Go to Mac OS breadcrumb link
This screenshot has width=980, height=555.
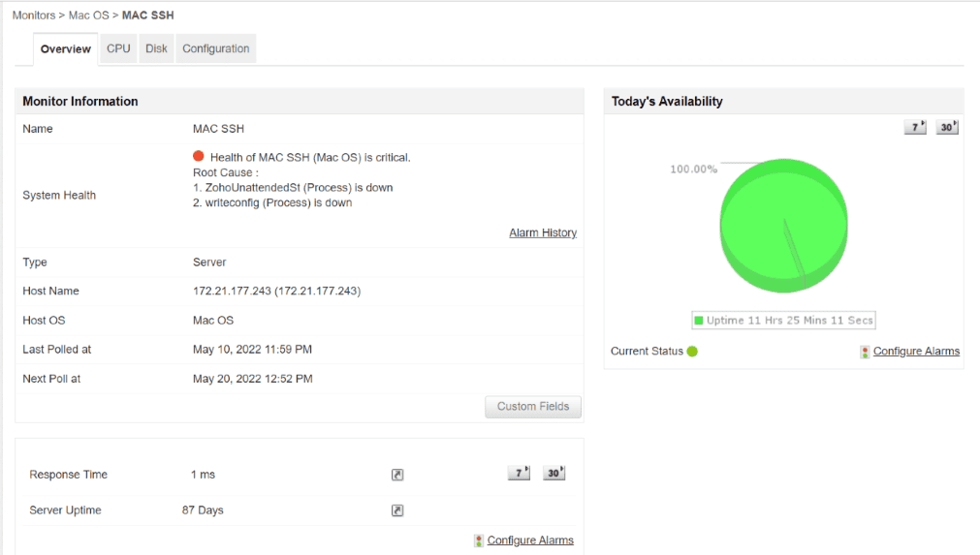click(x=89, y=15)
